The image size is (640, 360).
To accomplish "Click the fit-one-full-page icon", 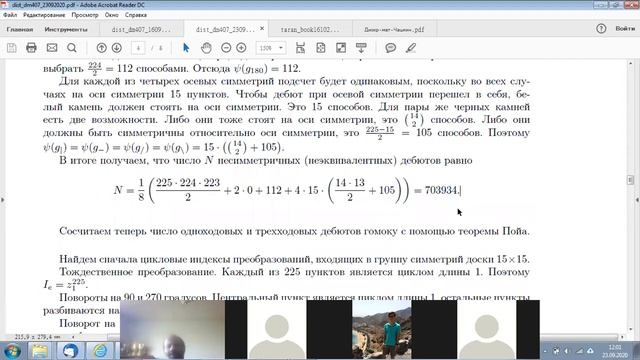I will 321,48.
